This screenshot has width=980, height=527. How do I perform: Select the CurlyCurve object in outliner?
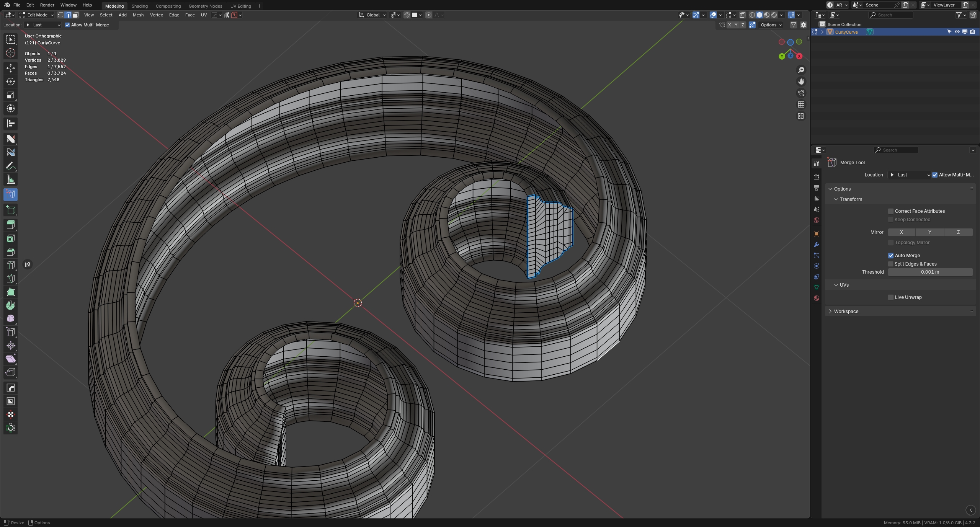pyautogui.click(x=846, y=32)
